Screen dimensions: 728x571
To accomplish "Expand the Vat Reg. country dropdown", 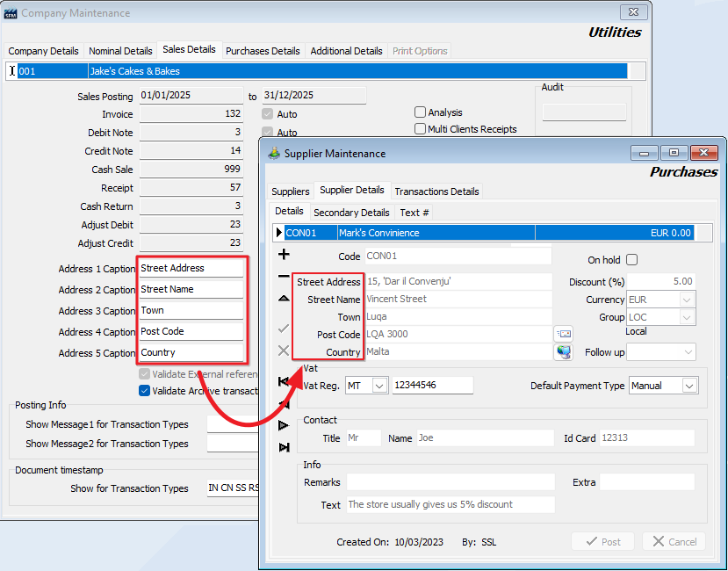I will 379,386.
